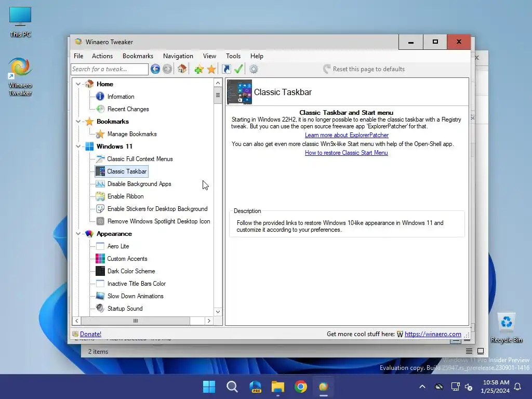This screenshot has width=532, height=399.
Task: Click the greyed Forward navigation arrow
Action: point(167,69)
